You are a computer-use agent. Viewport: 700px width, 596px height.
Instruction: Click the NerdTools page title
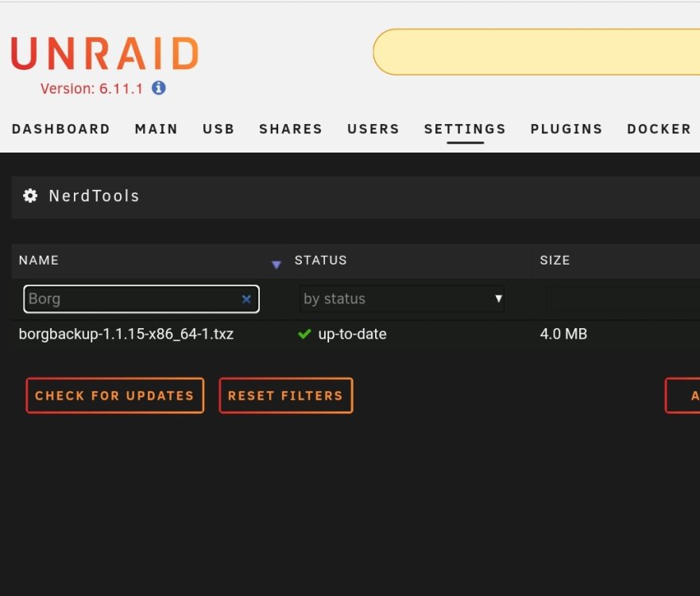[x=95, y=195]
